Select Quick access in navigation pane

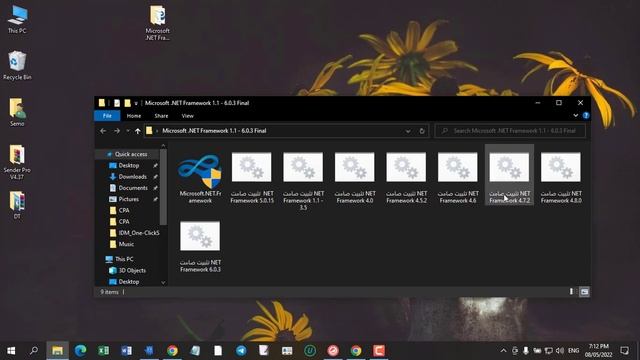coord(131,154)
